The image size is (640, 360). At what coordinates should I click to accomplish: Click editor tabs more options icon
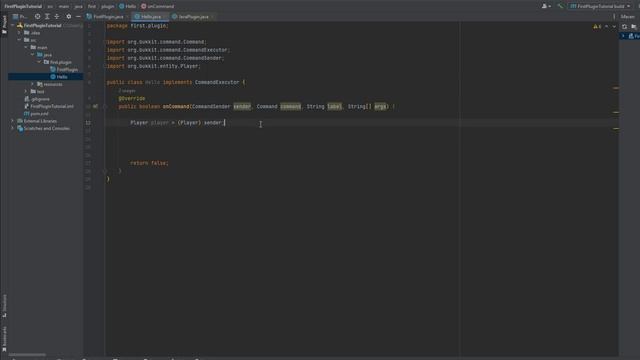614,17
